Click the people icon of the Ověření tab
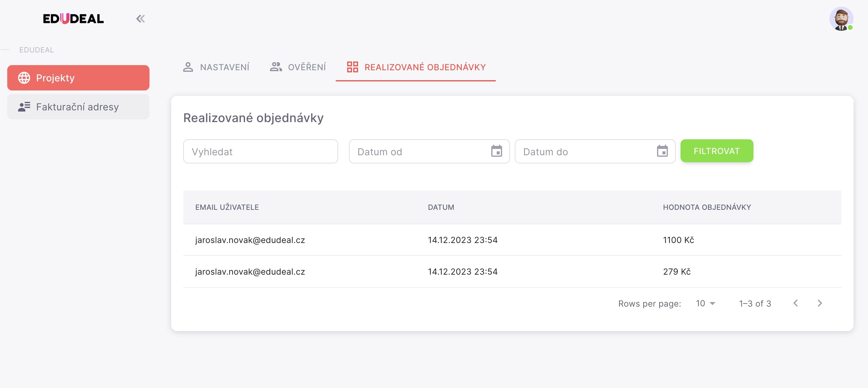The image size is (868, 388). pyautogui.click(x=276, y=67)
